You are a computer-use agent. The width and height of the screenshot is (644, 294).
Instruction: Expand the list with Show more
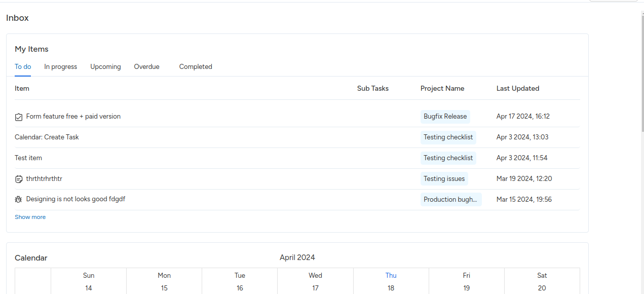click(x=30, y=217)
